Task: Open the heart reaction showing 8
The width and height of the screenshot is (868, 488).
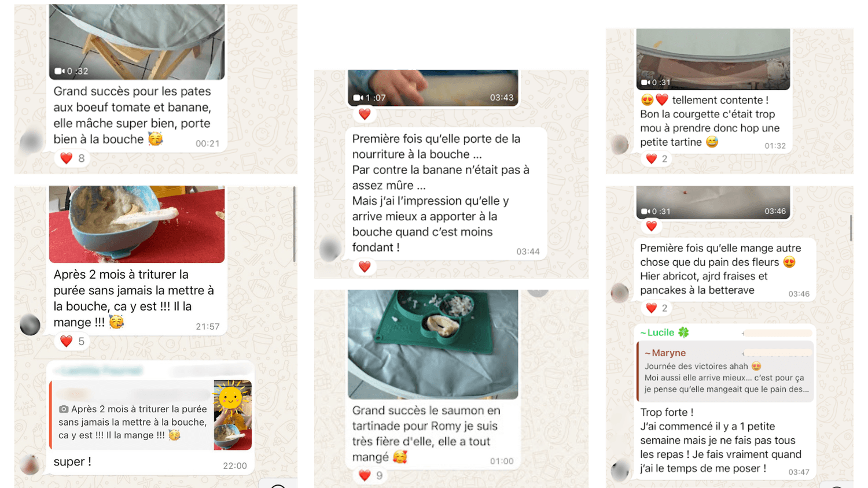Action: [x=73, y=158]
